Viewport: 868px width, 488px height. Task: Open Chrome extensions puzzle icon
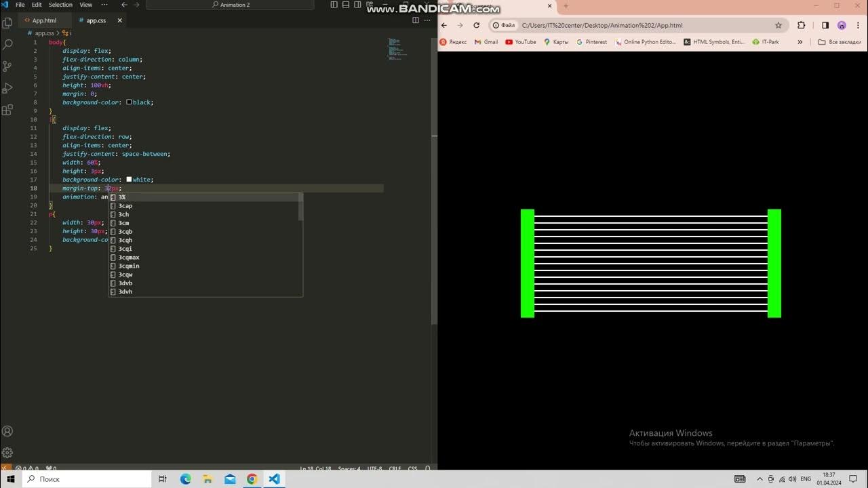[801, 25]
